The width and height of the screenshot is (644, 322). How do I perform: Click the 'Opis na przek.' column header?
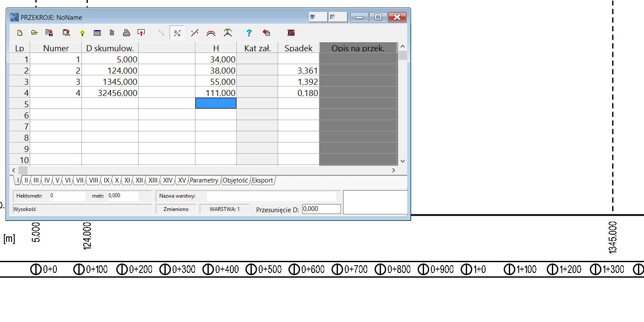(x=358, y=48)
